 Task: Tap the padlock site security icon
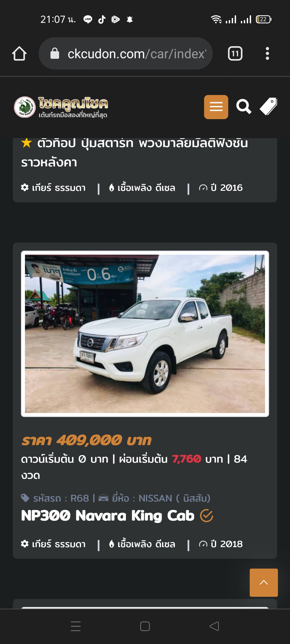click(55, 53)
